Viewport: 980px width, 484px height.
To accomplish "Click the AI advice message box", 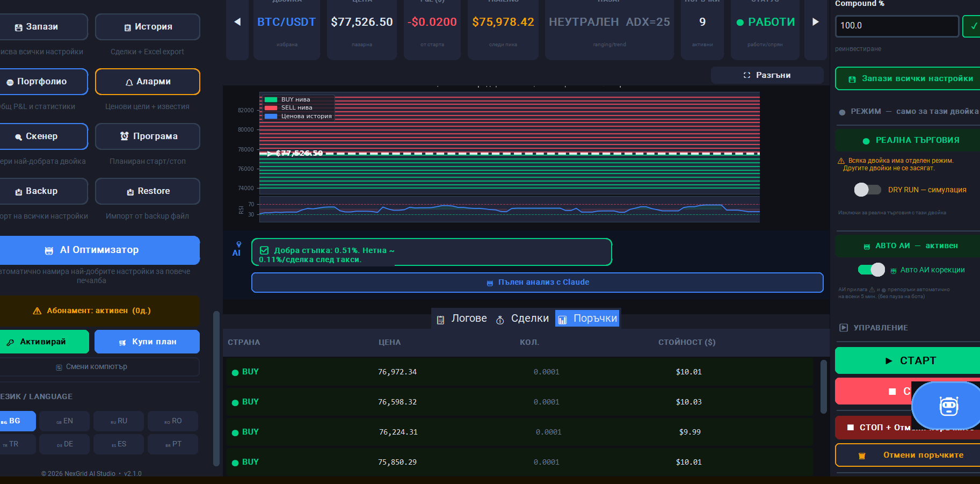I will point(432,252).
